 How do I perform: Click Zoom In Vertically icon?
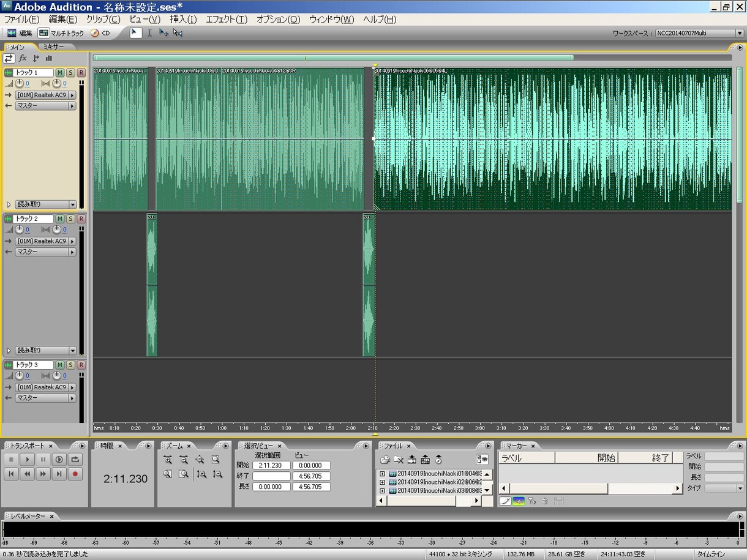tap(201, 474)
